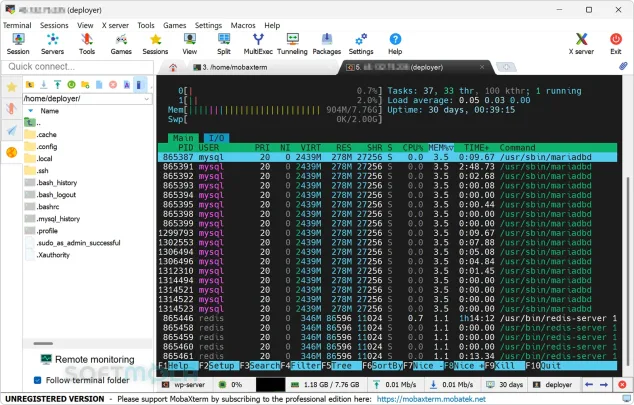Start the X server toolbar icon
The height and width of the screenshot is (405, 634).
581,44
